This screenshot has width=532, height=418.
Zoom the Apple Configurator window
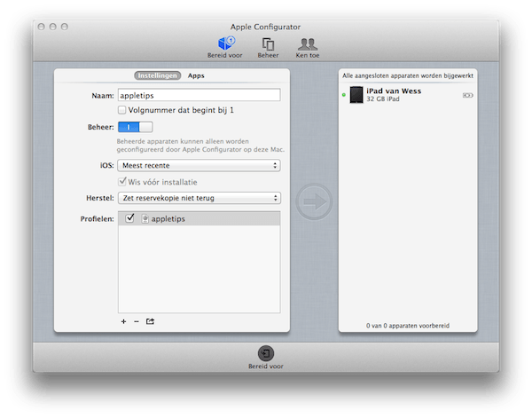tap(65, 27)
